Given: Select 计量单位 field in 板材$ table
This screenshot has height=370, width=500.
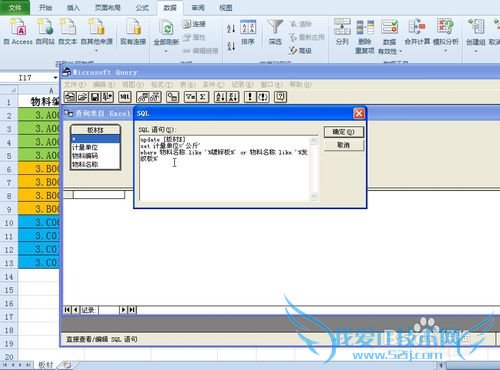Looking at the screenshot, I should tap(85, 147).
